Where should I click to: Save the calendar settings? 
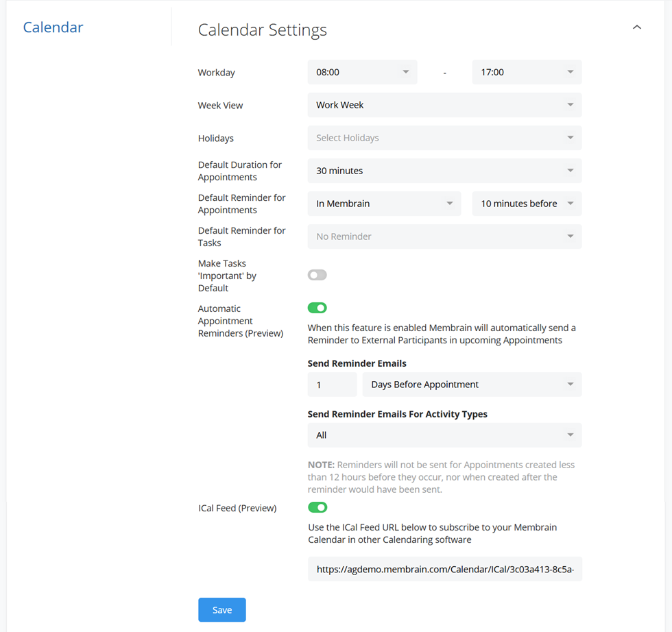pyautogui.click(x=222, y=609)
